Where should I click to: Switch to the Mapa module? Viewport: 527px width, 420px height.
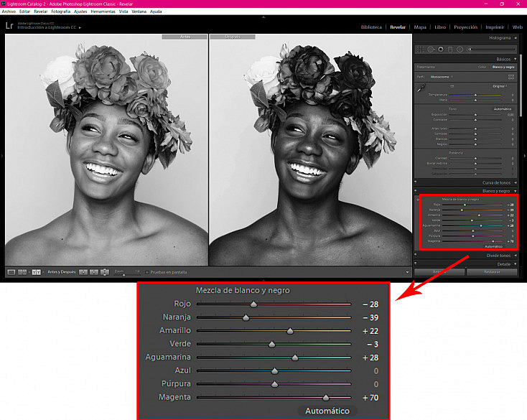[x=420, y=27]
